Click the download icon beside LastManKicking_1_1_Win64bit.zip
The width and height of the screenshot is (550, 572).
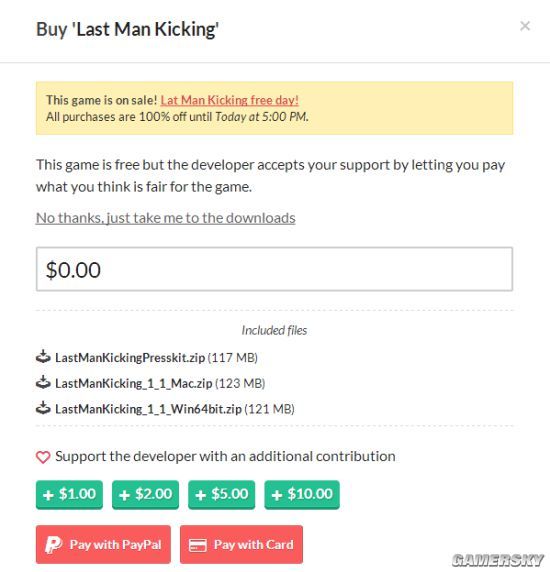pos(43,408)
